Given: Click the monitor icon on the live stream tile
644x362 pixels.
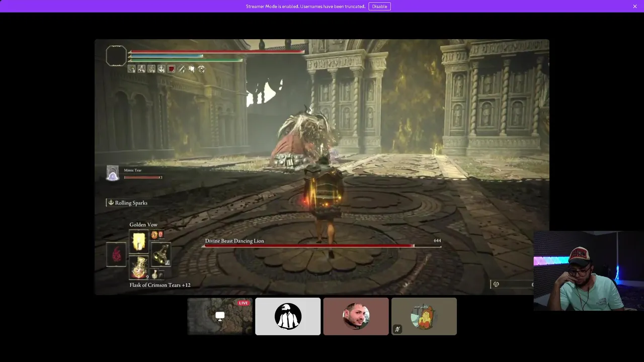Looking at the screenshot, I should 220,316.
